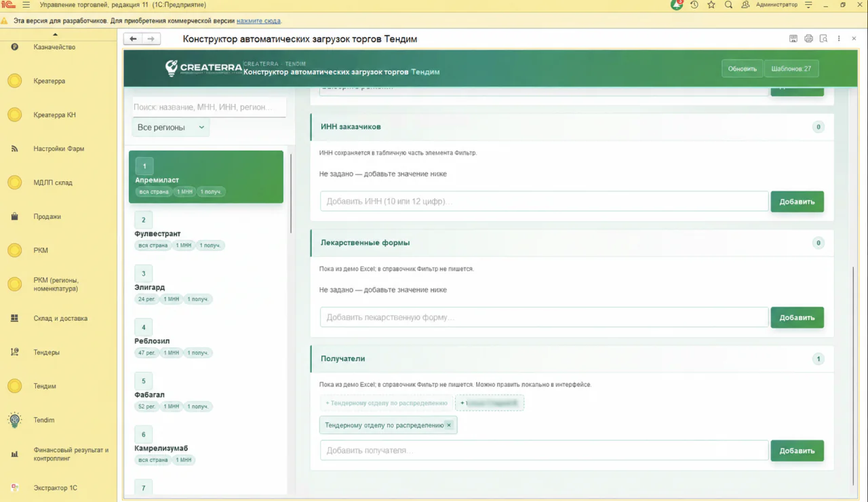Select the Камрелизумаб template

pos(206,445)
